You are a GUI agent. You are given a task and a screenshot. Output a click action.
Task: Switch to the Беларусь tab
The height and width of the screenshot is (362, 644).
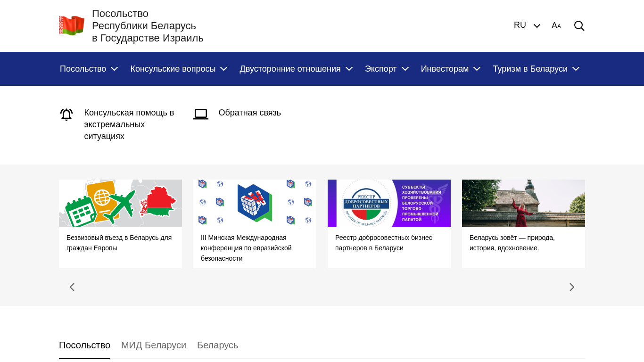click(217, 345)
